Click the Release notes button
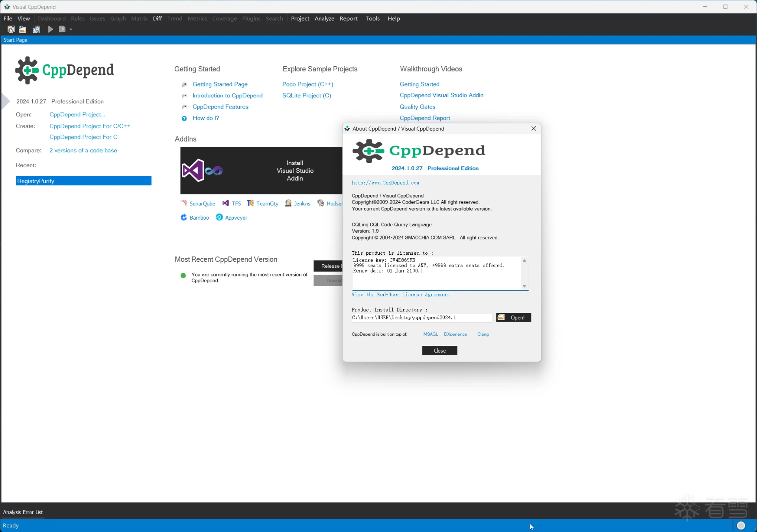Screen dimensions: 757x532 pos(328,266)
